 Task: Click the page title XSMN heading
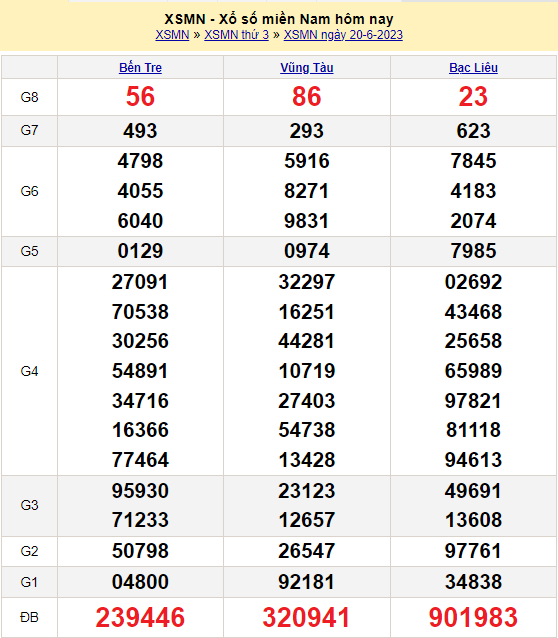pyautogui.click(x=279, y=19)
